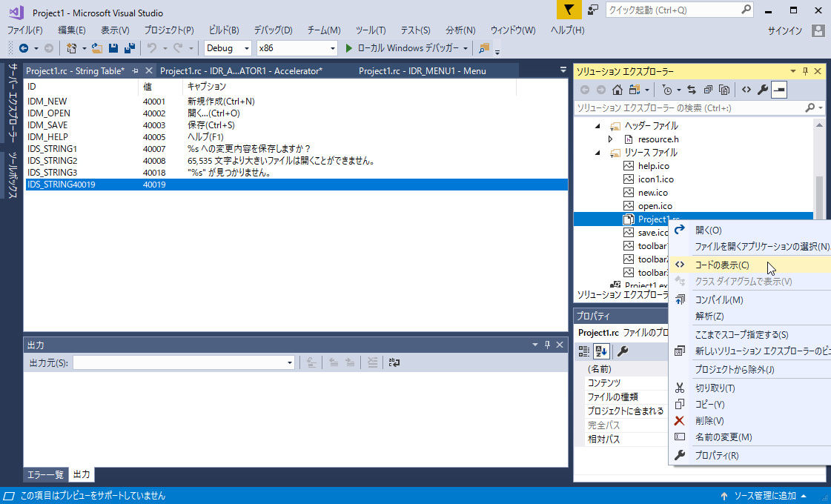Toggle auto-hide pin on Solution Explorer panel
This screenshot has width=831, height=504.
click(805, 72)
